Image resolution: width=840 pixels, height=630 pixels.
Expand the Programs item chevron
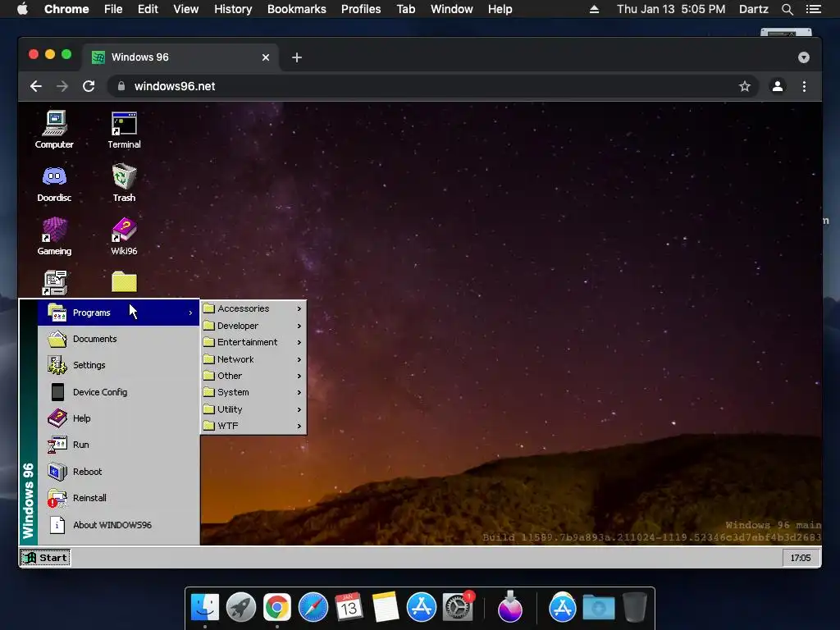(x=190, y=313)
